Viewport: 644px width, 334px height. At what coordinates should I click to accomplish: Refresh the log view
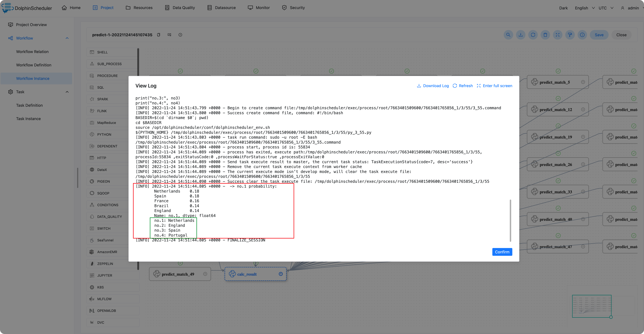(x=463, y=86)
